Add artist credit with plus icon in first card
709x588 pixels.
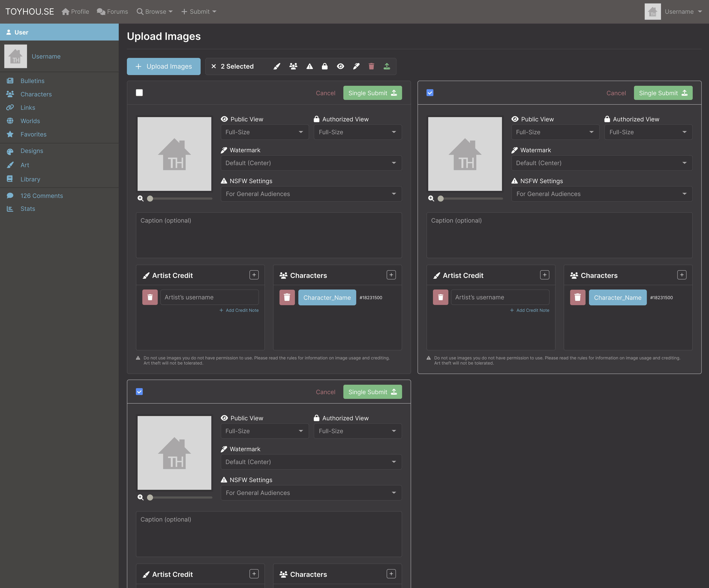(254, 275)
